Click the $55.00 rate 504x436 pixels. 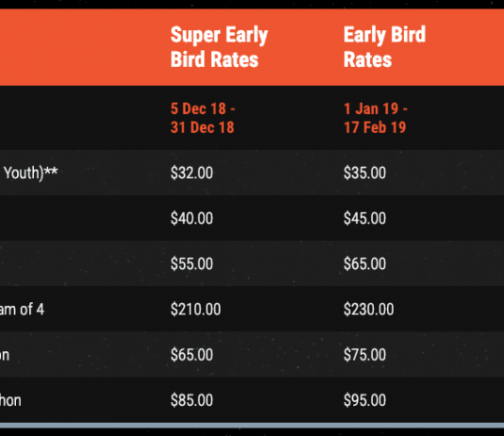(x=192, y=264)
